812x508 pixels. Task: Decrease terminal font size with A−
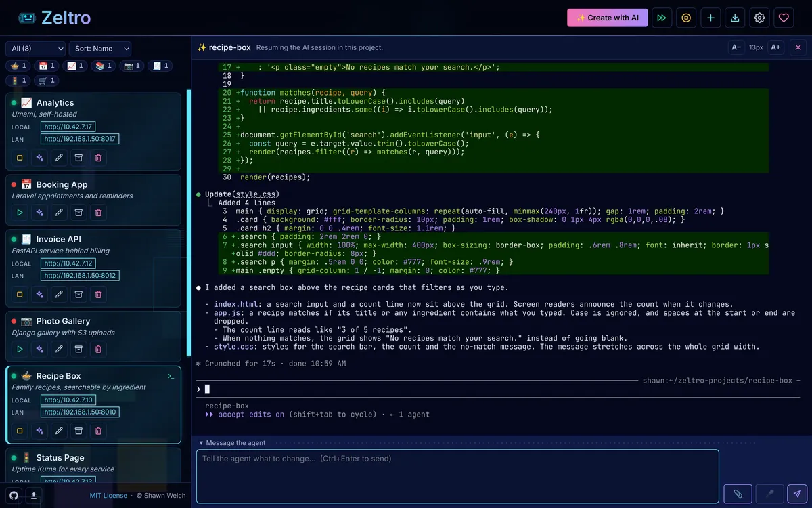point(736,47)
